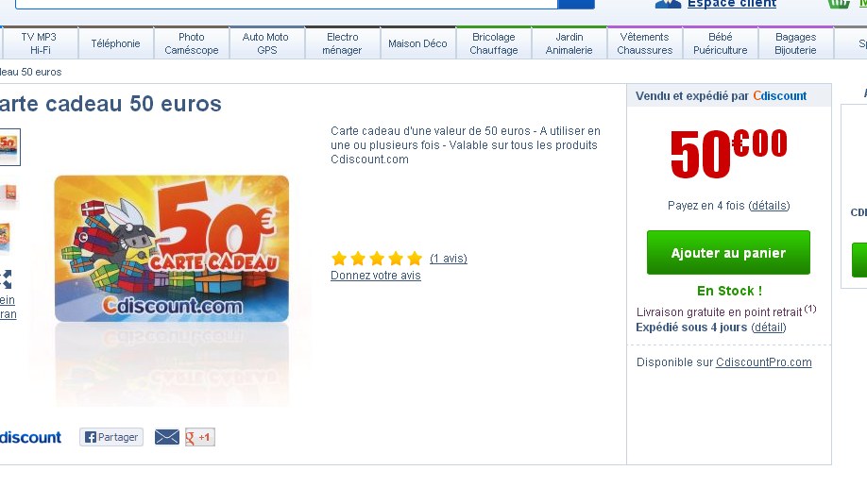Select the third product thumbnail
The height and width of the screenshot is (504, 867).
coord(5,237)
